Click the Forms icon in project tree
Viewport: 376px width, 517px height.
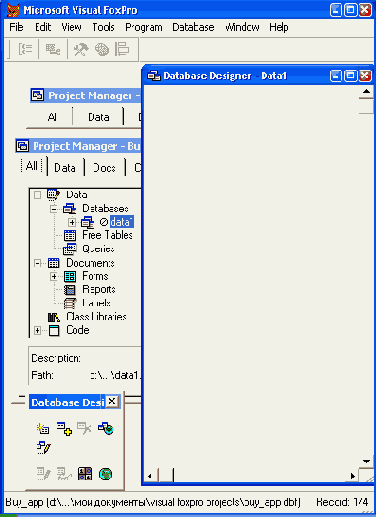tap(70, 276)
